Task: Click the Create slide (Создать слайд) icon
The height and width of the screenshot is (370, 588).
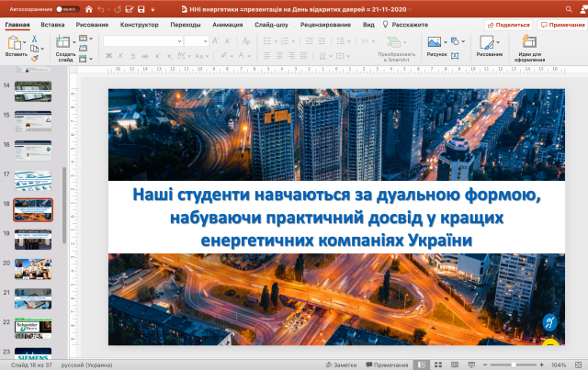Action: pos(65,43)
